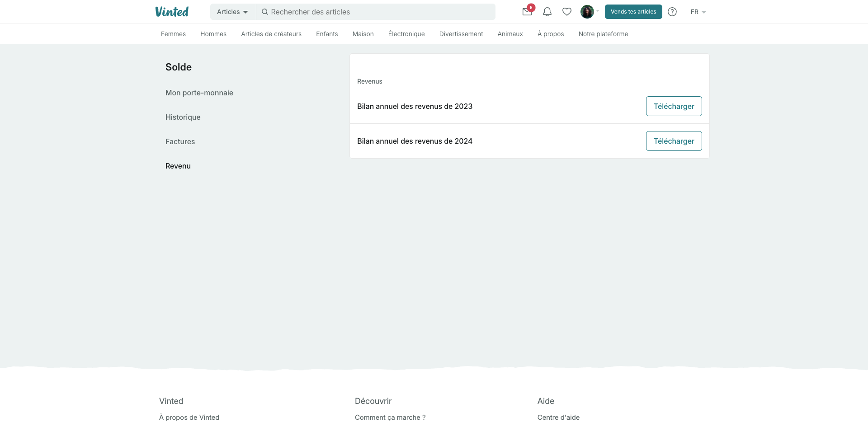
Task: Select the Revenu sidebar item
Action: (x=178, y=166)
